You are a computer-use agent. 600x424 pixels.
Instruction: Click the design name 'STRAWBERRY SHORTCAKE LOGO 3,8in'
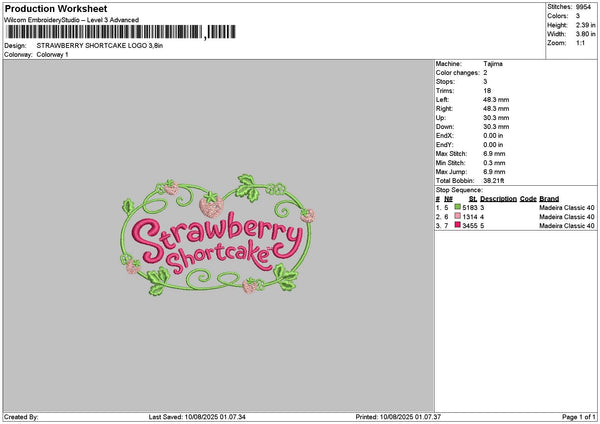point(100,46)
